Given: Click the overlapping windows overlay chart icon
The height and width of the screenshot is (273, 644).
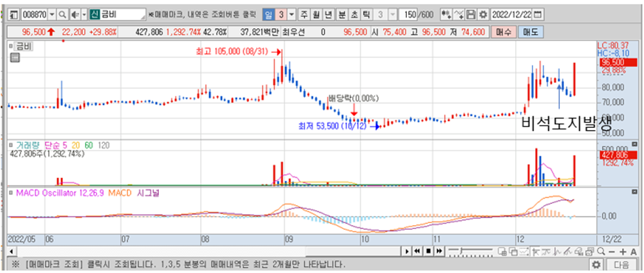Looking at the screenshot, I should [x=513, y=251].
